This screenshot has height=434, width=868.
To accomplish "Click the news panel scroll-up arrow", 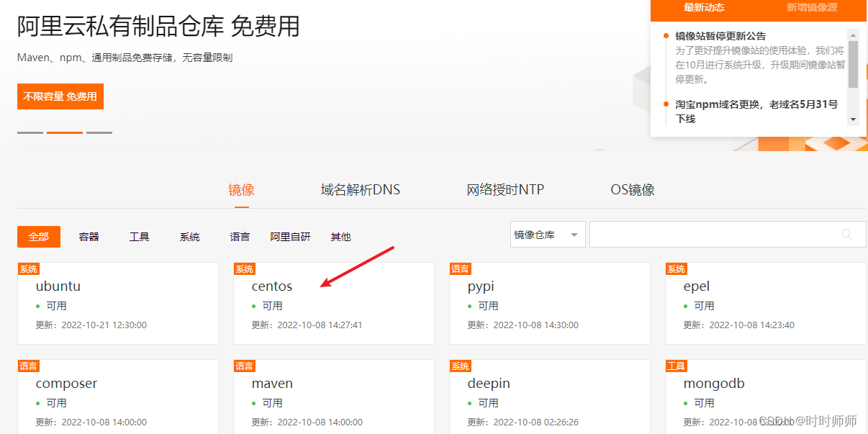I will click(853, 35).
